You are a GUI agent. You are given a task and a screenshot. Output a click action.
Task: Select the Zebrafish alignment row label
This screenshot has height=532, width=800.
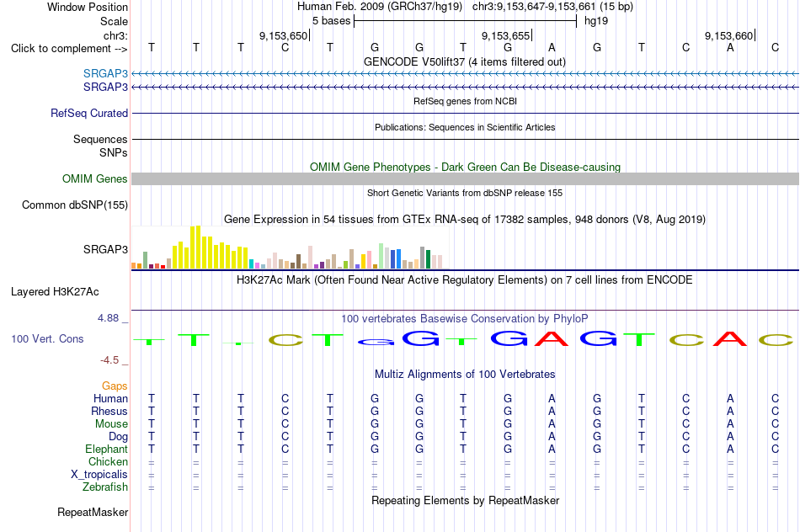point(105,487)
